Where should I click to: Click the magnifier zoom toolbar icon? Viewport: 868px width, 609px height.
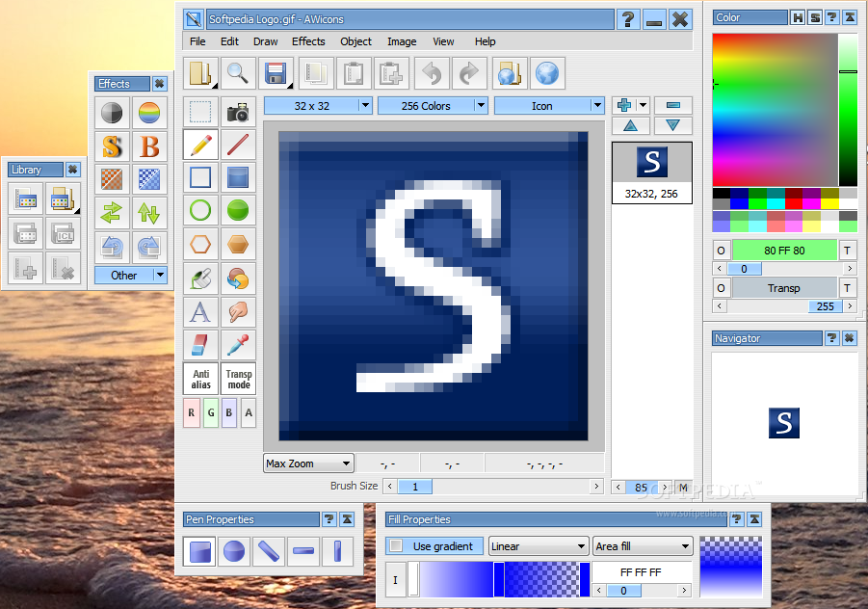[238, 73]
